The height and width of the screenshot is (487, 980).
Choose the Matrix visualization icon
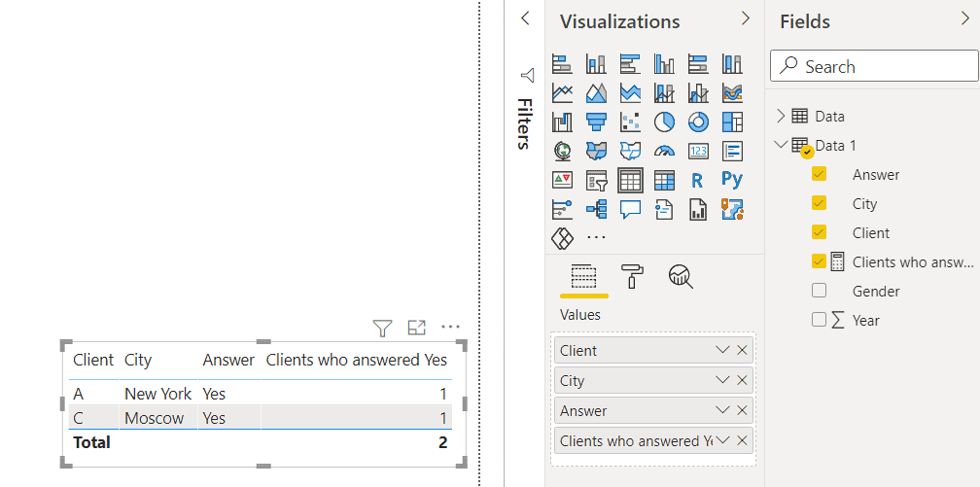(x=664, y=181)
